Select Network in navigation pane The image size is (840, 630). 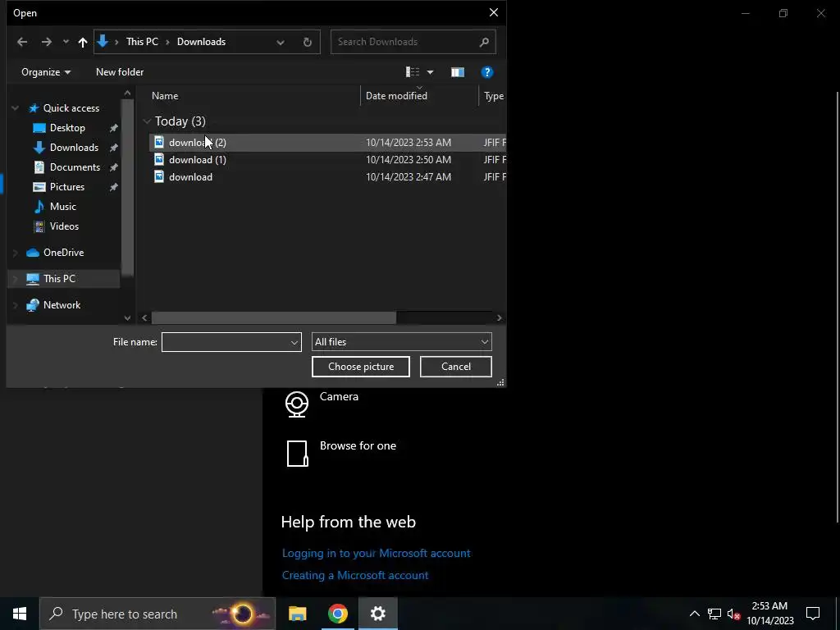tap(62, 305)
